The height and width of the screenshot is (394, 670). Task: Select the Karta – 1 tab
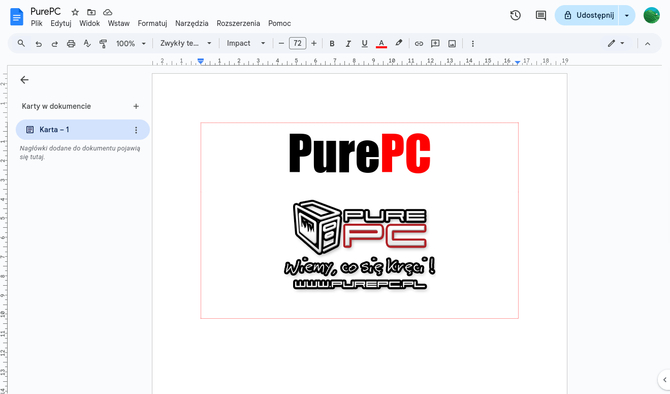(82, 129)
